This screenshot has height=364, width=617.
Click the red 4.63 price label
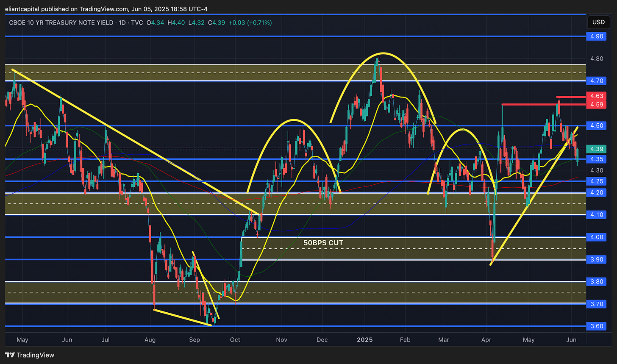[x=597, y=96]
